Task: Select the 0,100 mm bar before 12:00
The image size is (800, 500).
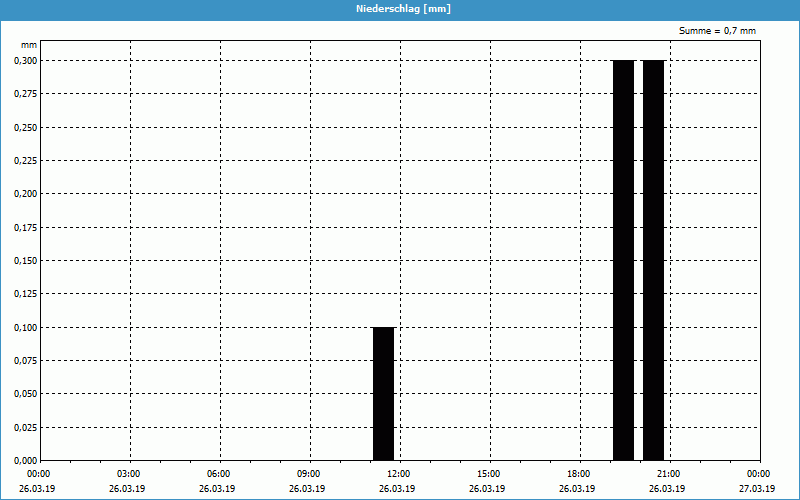Action: click(383, 393)
